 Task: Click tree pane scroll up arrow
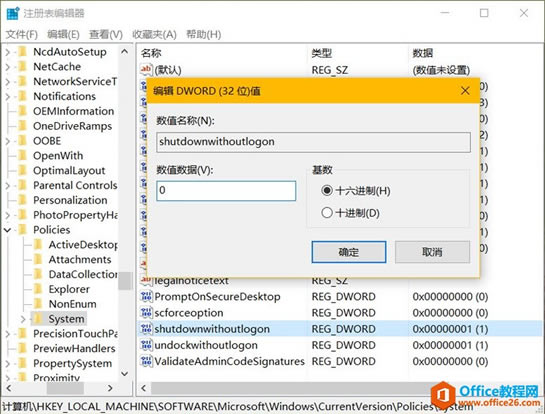click(x=124, y=52)
